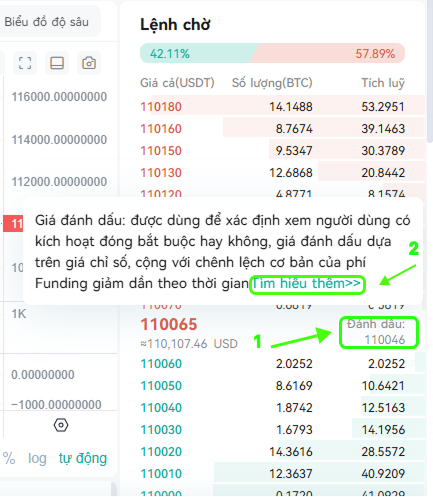Open the Tìm hiểu thêm>> link
433x497 pixels.
tap(307, 283)
